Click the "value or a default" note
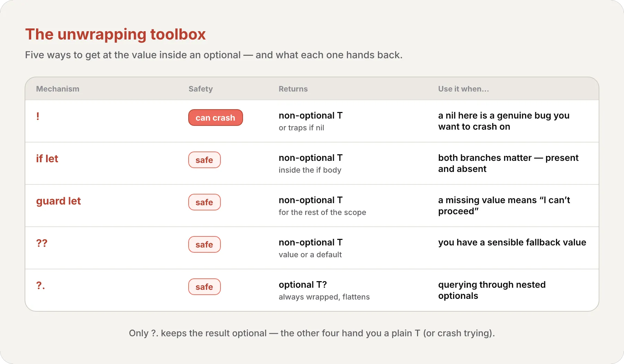This screenshot has width=624, height=364. pos(310,254)
